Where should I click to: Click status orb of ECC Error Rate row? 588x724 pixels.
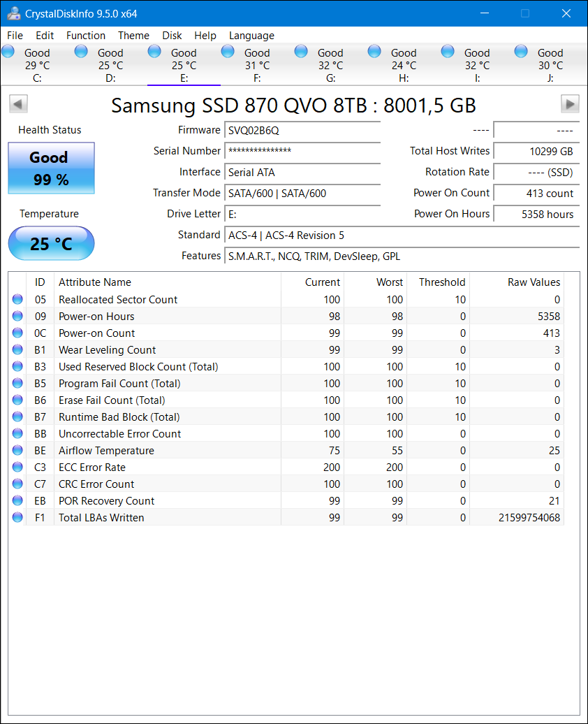pos(17,467)
